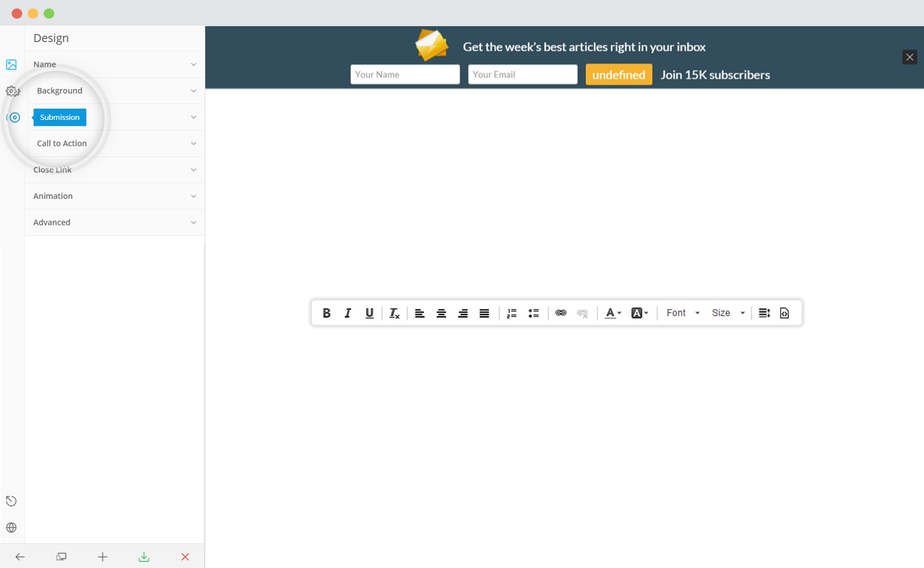
Task: Open settings gear in sidebar
Action: 13,91
